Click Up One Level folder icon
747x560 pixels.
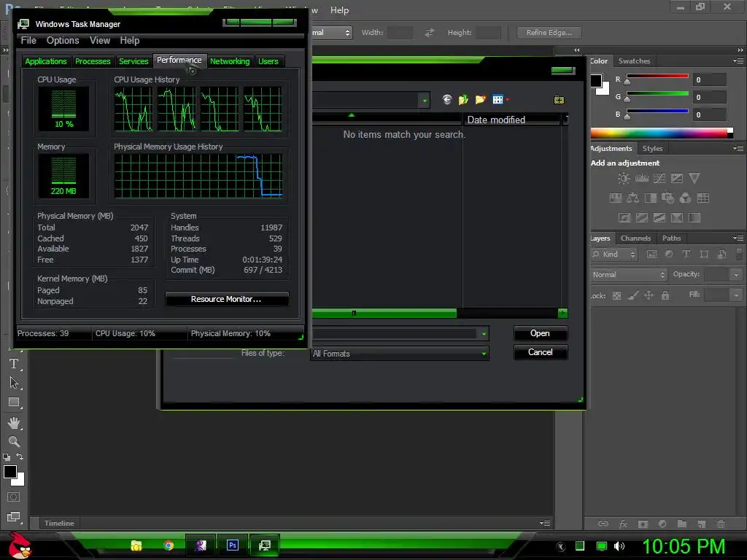pos(463,99)
